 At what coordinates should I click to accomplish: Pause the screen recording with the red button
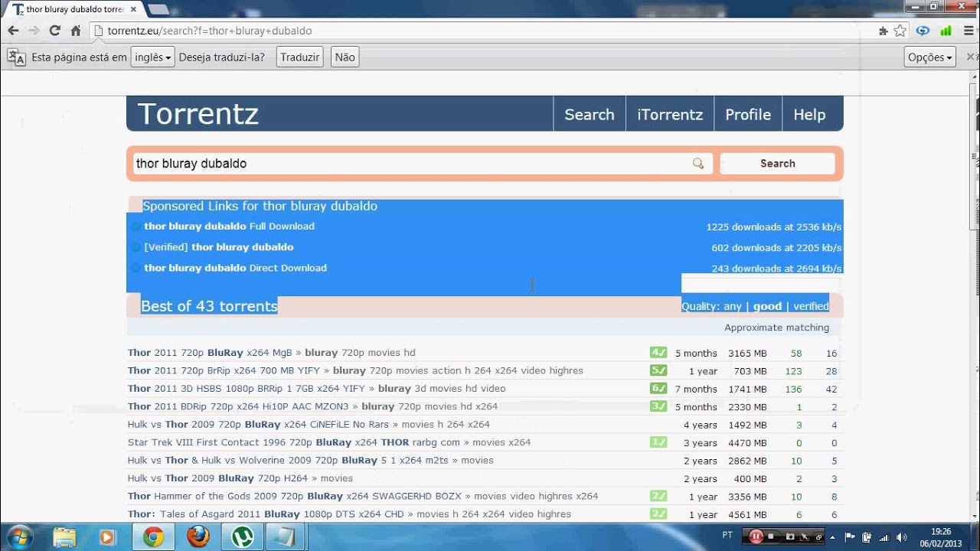click(756, 536)
